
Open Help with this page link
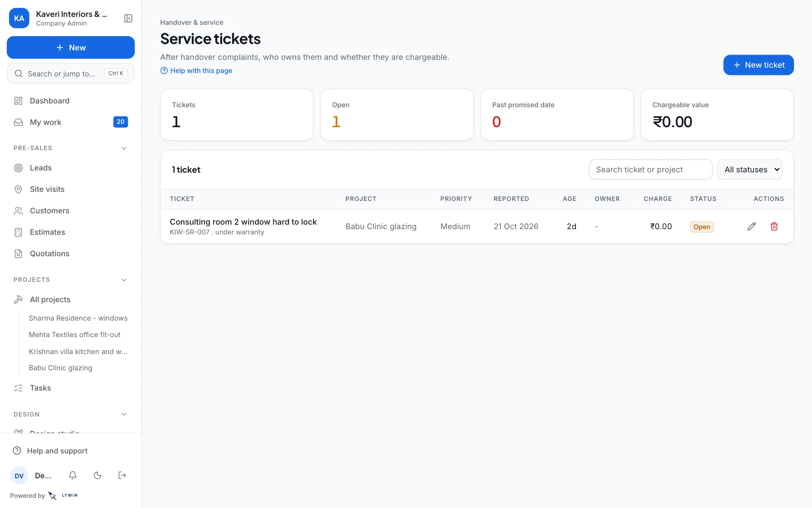point(196,71)
